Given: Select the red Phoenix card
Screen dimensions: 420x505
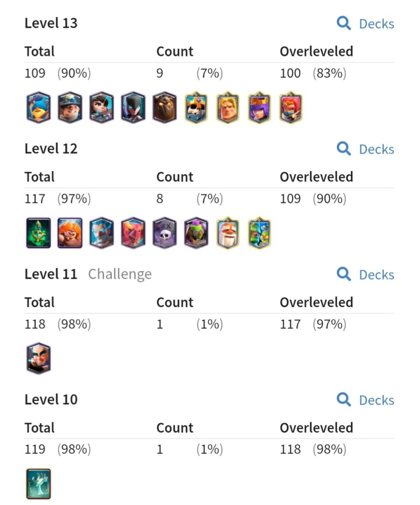Looking at the screenshot, I should tap(133, 233).
